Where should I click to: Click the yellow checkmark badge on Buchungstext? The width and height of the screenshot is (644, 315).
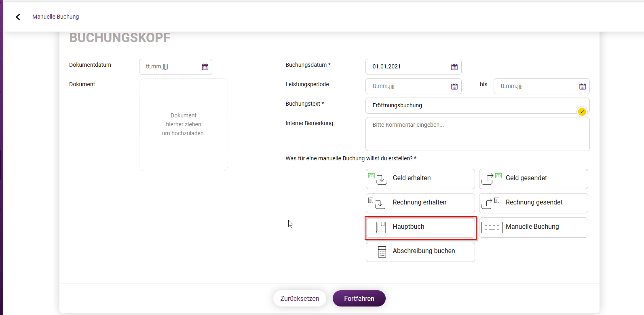[582, 112]
